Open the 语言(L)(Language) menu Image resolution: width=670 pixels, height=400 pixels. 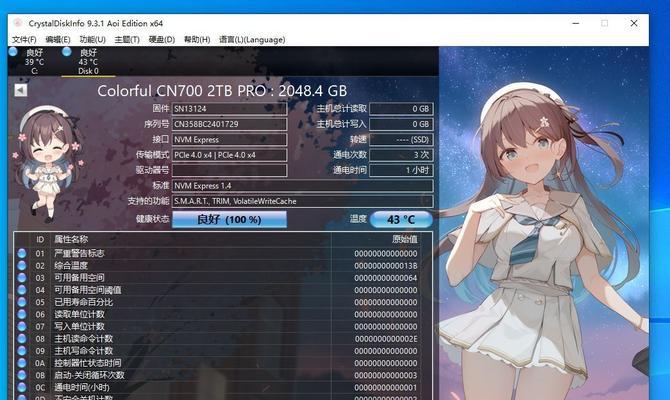coord(252,39)
